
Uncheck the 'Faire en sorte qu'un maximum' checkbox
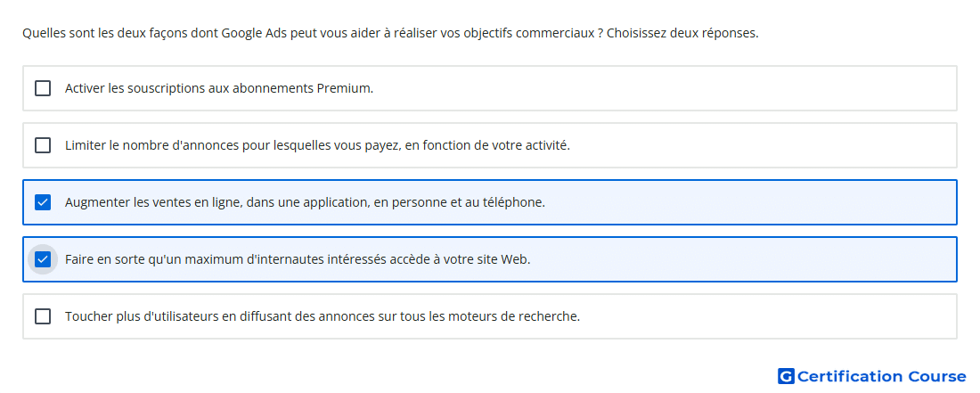click(x=43, y=259)
